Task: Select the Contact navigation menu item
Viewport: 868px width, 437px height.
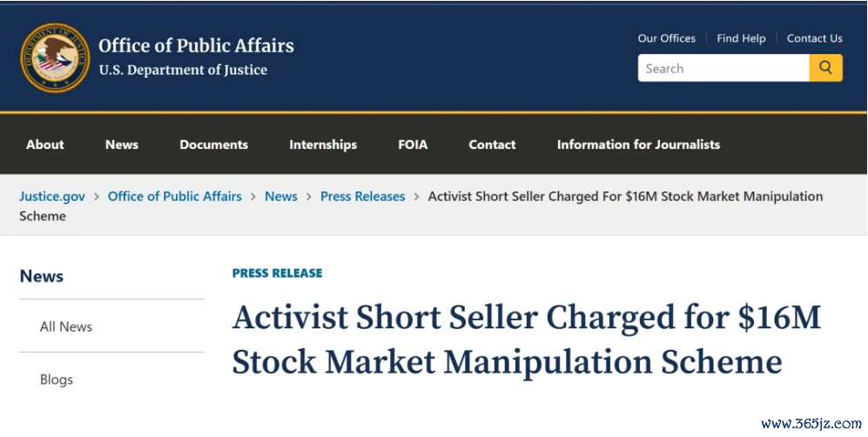Action: click(492, 145)
